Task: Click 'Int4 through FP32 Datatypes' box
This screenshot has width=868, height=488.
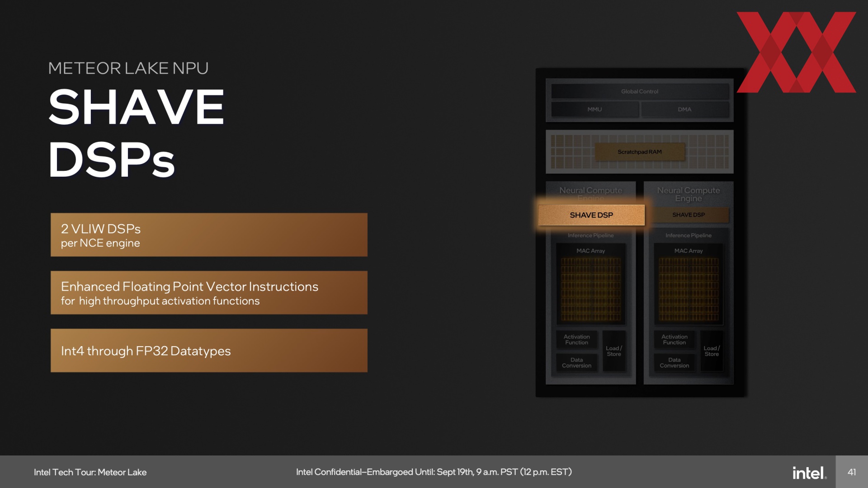Action: (209, 351)
